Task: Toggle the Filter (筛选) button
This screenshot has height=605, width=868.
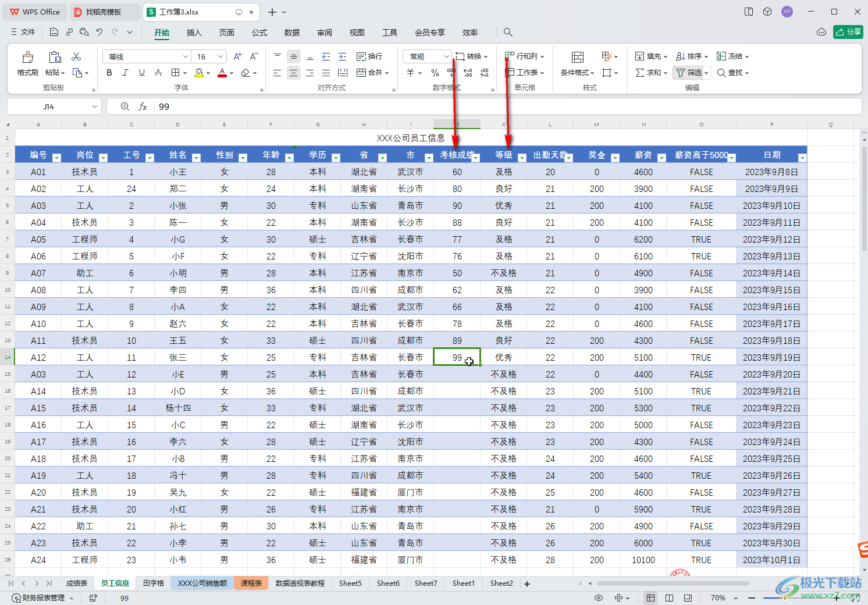Action: (x=689, y=73)
